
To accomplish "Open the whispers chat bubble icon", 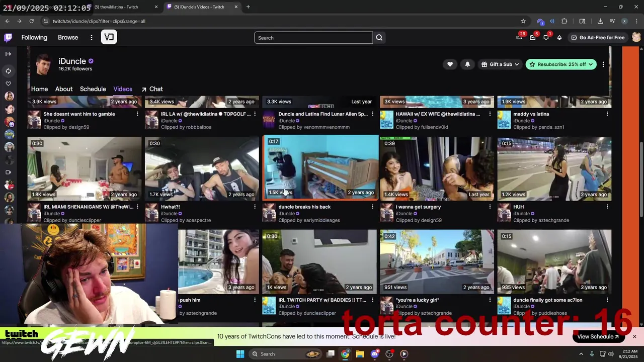I will pyautogui.click(x=546, y=37).
